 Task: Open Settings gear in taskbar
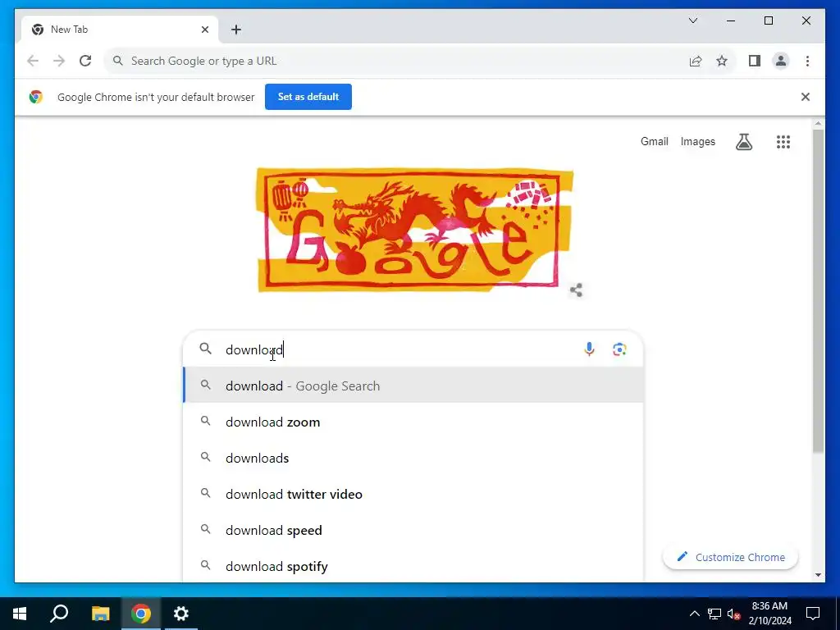point(181,614)
